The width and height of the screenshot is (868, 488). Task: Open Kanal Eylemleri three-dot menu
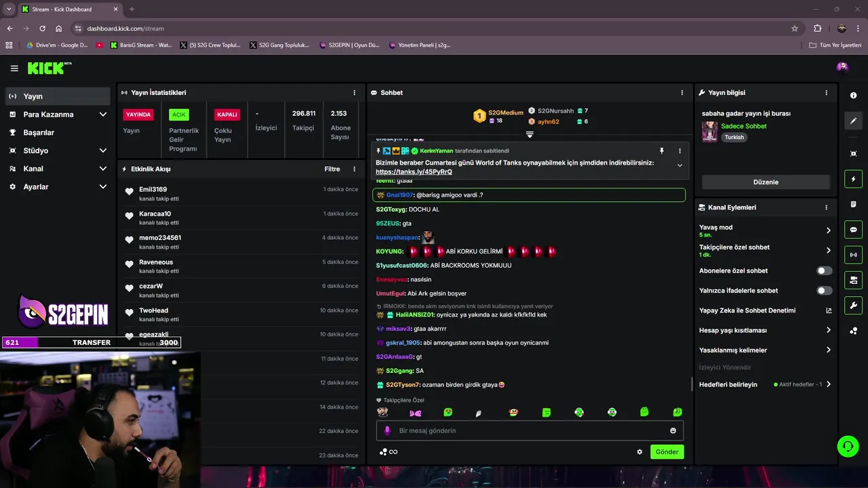click(x=826, y=207)
